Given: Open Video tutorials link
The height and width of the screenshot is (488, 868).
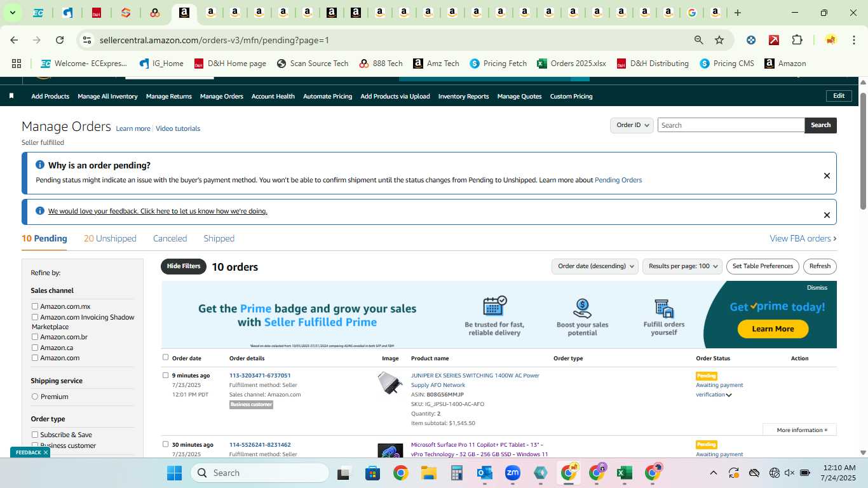Looking at the screenshot, I should pyautogui.click(x=178, y=128).
